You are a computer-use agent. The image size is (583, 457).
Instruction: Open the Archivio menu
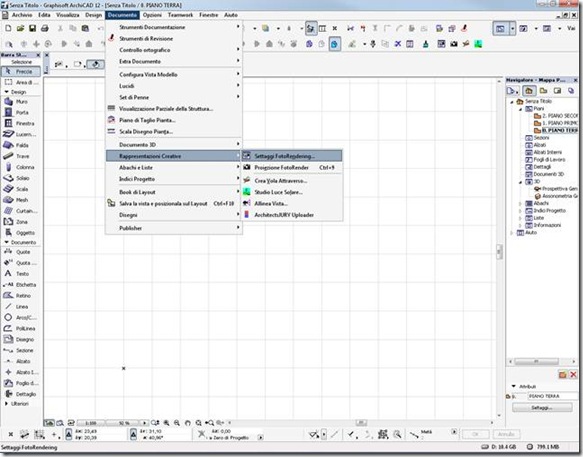coord(22,15)
